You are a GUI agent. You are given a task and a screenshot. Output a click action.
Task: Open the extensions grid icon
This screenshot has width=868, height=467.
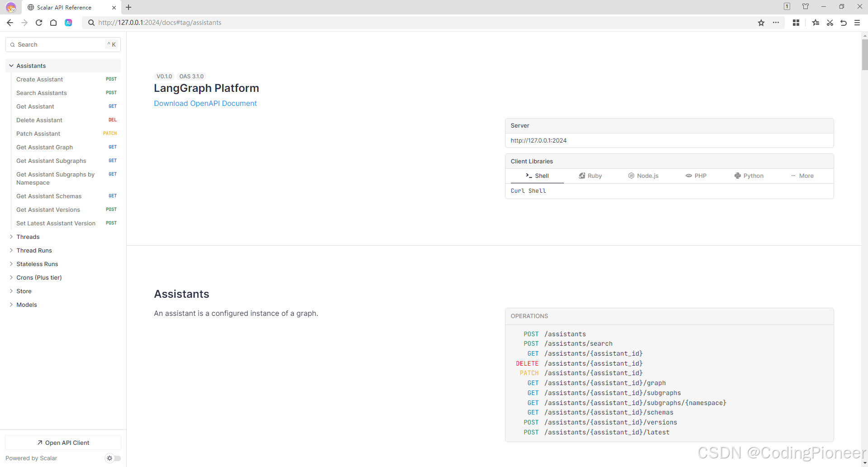pyautogui.click(x=796, y=23)
